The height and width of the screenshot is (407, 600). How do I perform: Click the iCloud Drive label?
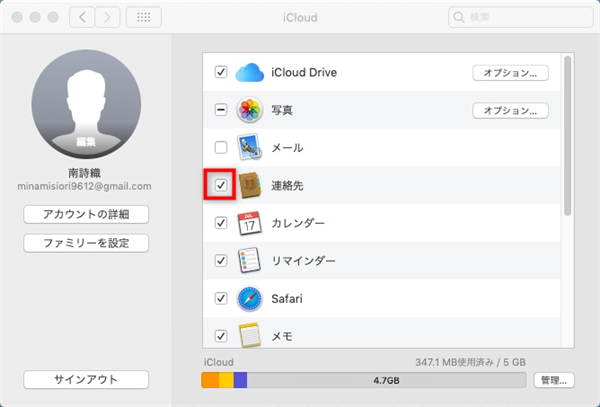pyautogui.click(x=304, y=72)
